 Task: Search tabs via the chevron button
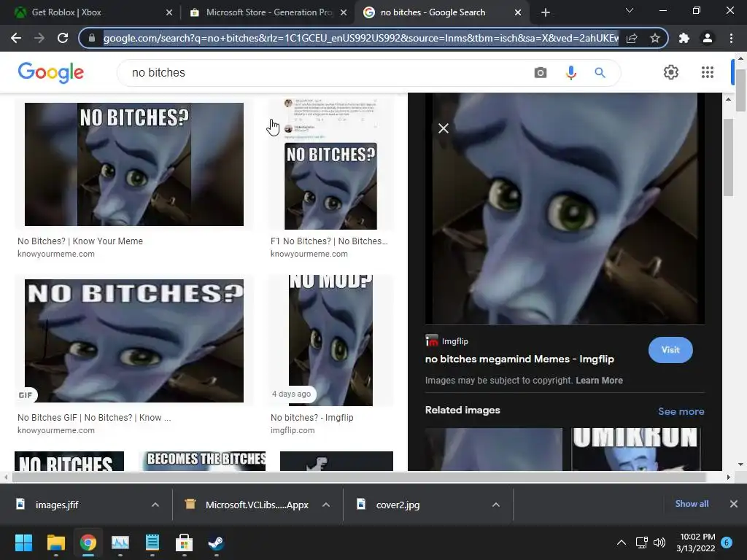pos(630,10)
